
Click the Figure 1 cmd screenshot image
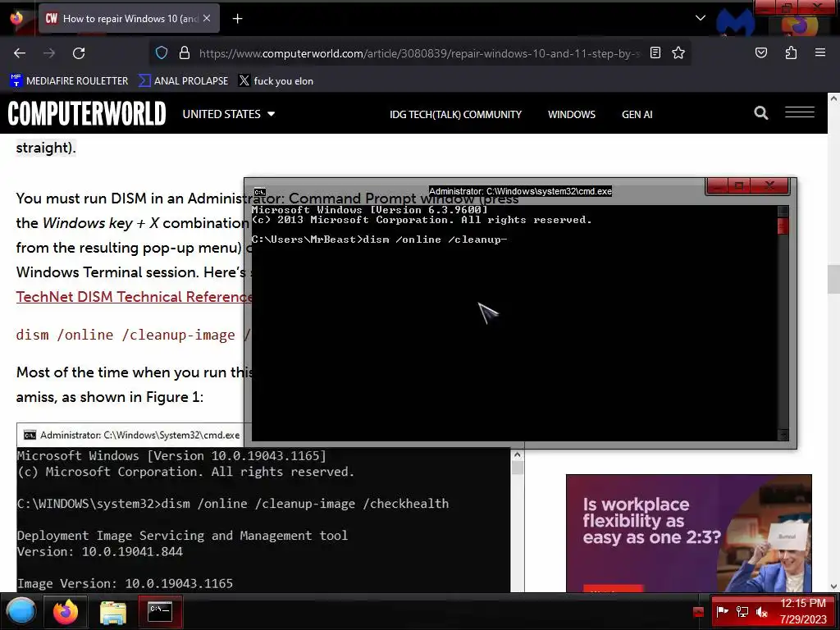(270, 507)
